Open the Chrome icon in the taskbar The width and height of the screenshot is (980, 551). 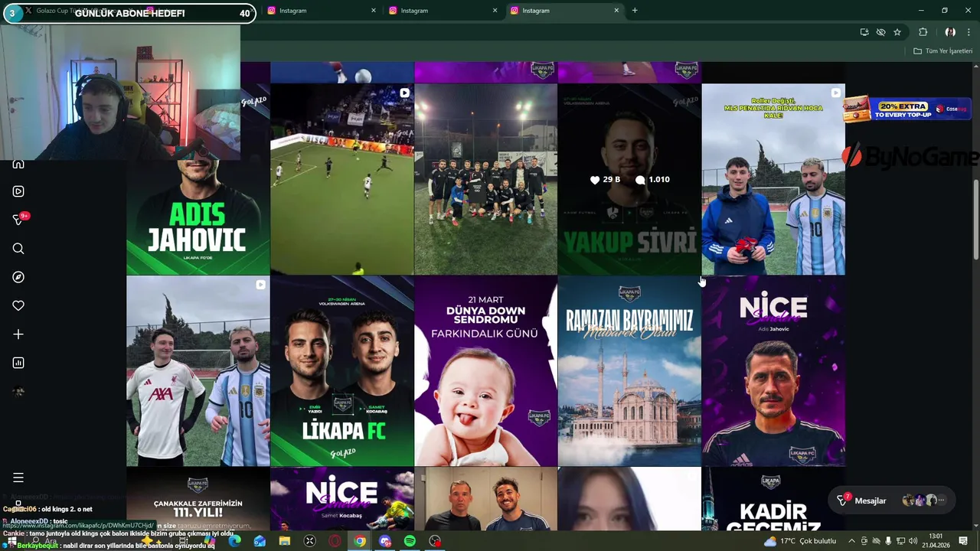pos(360,541)
